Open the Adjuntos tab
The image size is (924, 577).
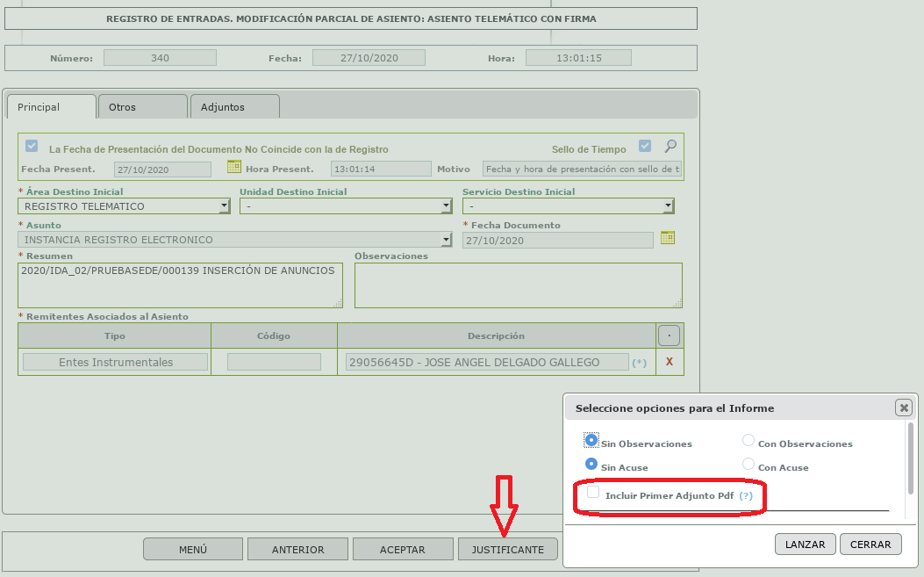pyautogui.click(x=235, y=107)
